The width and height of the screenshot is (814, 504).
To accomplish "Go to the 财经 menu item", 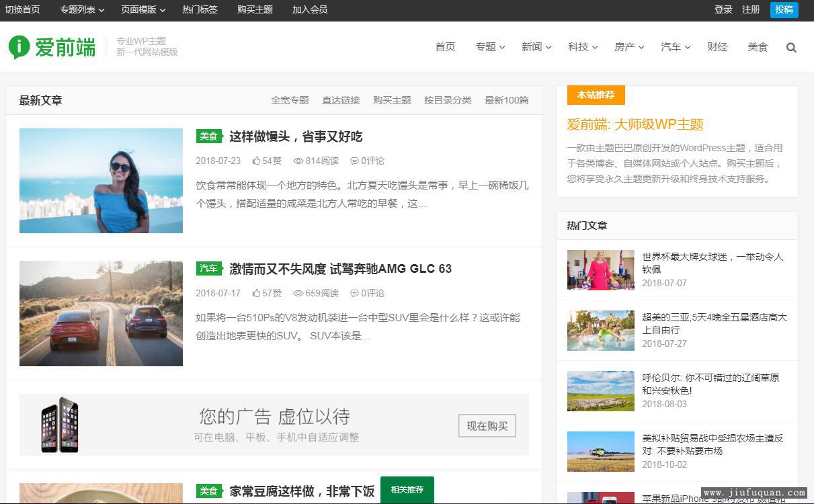I will pos(717,47).
